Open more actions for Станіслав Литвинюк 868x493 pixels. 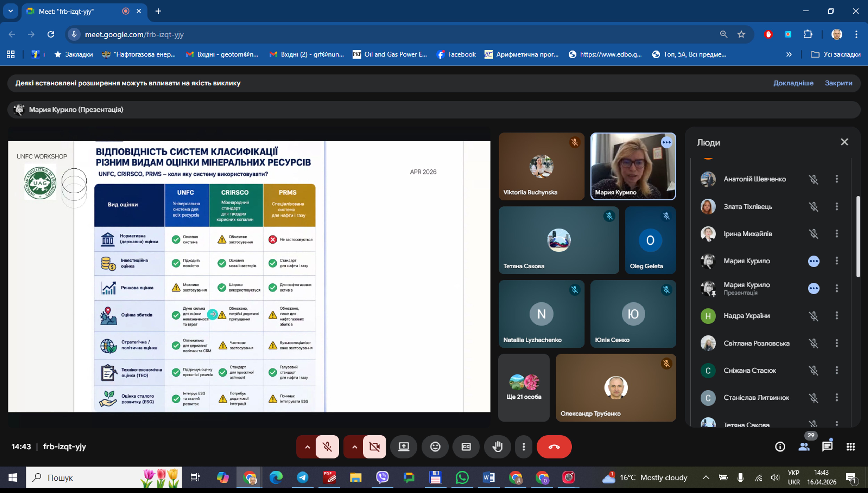837,397
